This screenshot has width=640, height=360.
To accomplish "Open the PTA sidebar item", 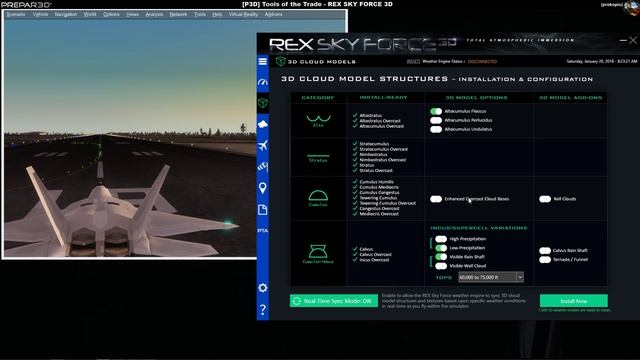I will click(x=262, y=231).
